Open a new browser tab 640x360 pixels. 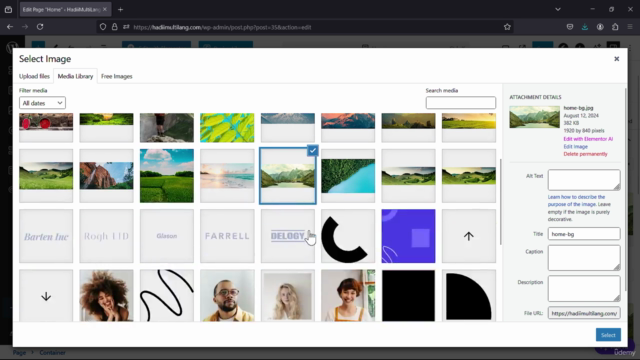120,9
